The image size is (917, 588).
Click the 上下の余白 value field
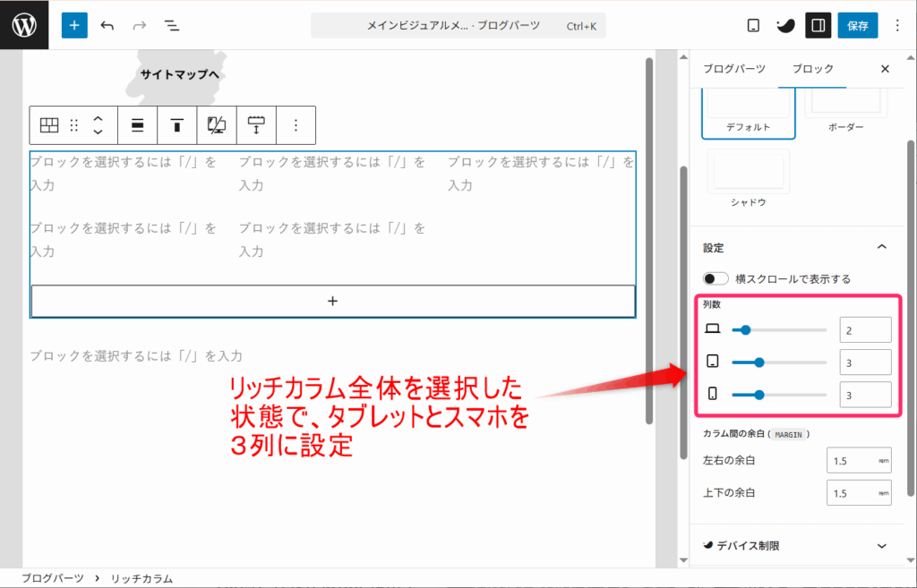(x=852, y=493)
